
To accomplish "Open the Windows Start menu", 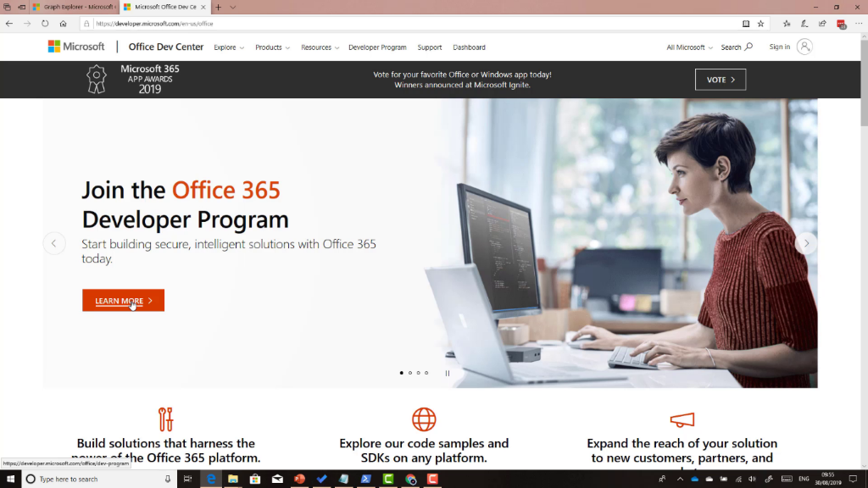I will click(x=10, y=480).
